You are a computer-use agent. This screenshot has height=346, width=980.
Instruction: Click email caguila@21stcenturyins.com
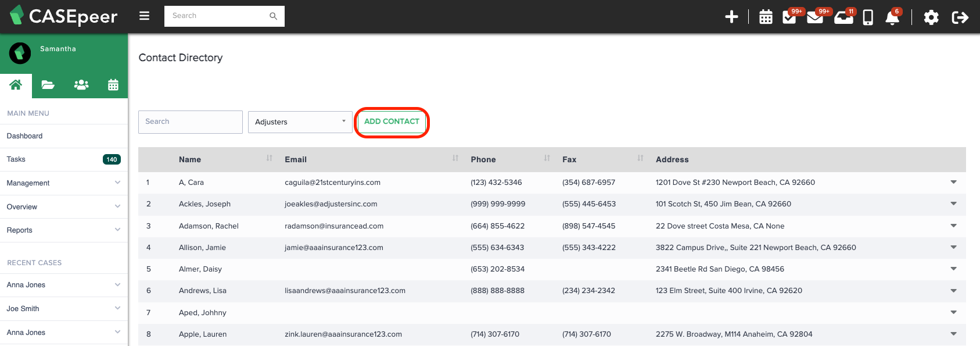[x=332, y=183]
